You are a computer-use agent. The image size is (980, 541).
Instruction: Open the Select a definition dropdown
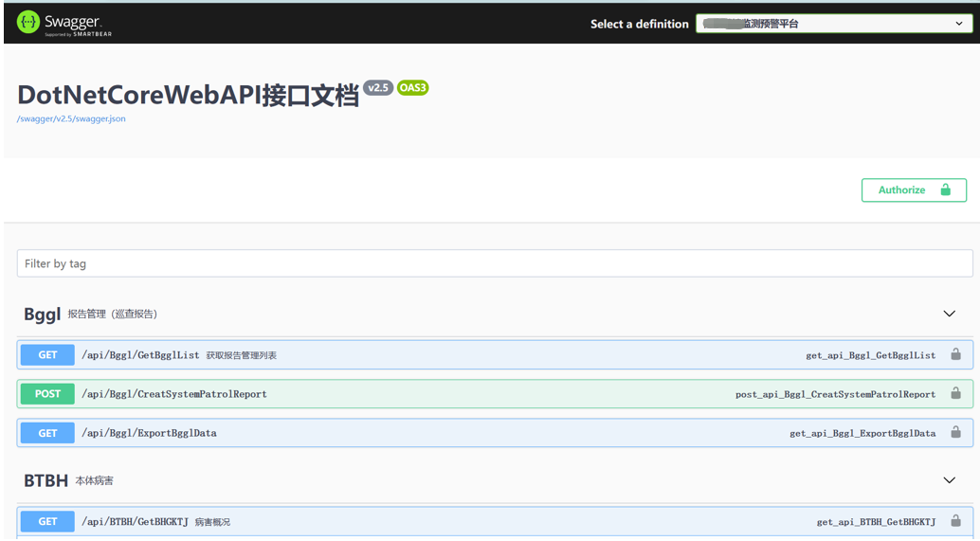tap(834, 24)
